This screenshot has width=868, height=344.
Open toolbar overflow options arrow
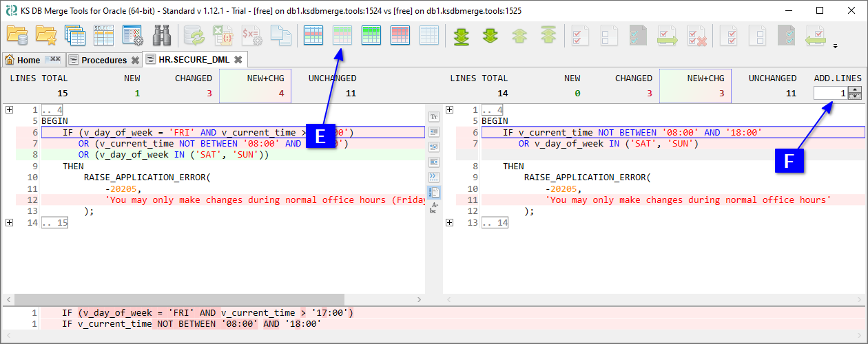836,47
